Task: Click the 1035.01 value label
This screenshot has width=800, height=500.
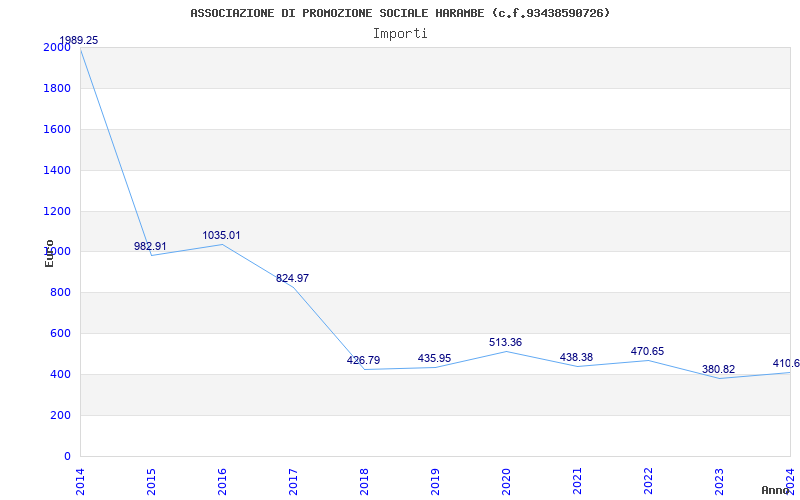Action: (x=222, y=236)
